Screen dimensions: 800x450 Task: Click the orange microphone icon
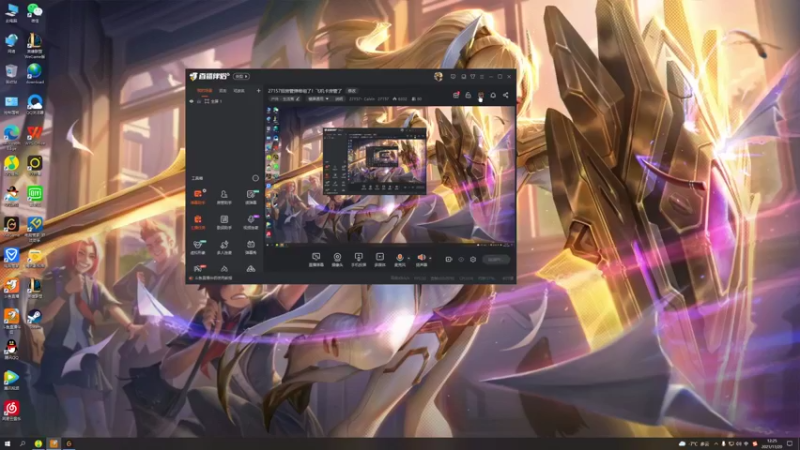(399, 259)
